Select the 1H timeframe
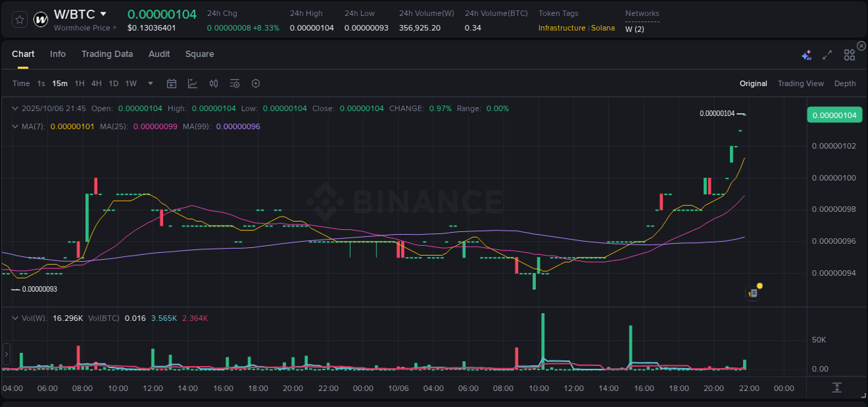868x407 pixels. 79,83
